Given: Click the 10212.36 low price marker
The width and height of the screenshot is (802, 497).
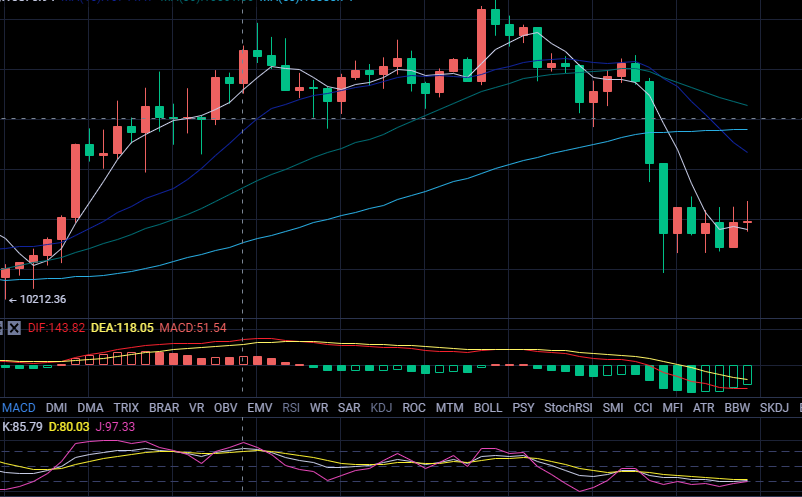Looking at the screenshot, I should (40, 299).
